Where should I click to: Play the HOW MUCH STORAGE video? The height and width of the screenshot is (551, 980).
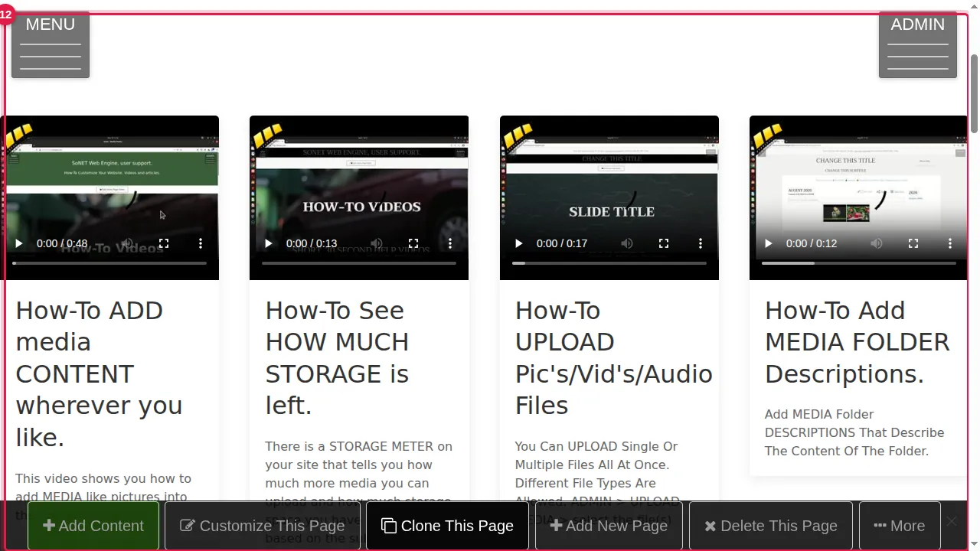click(x=269, y=243)
